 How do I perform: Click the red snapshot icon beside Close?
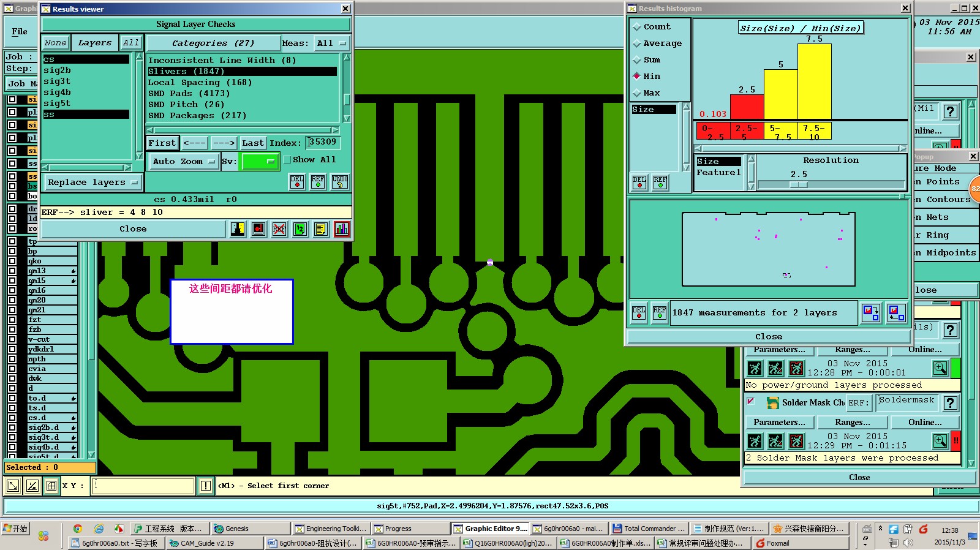tap(258, 229)
